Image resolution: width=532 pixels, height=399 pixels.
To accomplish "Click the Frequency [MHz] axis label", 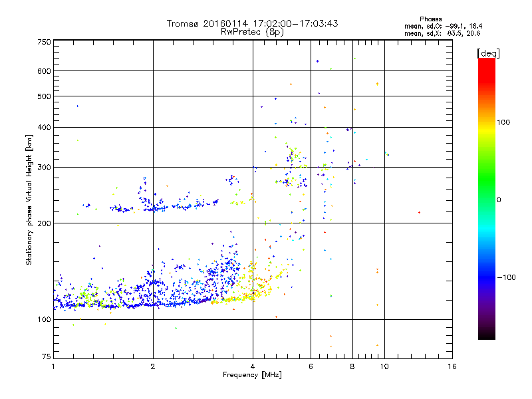I will pyautogui.click(x=252, y=375).
